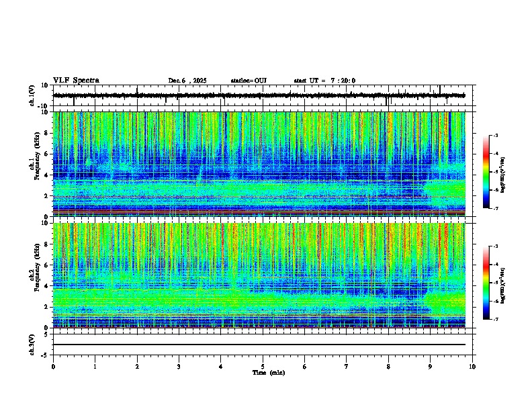This screenshot has height=411, width=532.
Task: Click the time axis tick label "1"
Action: point(95,367)
